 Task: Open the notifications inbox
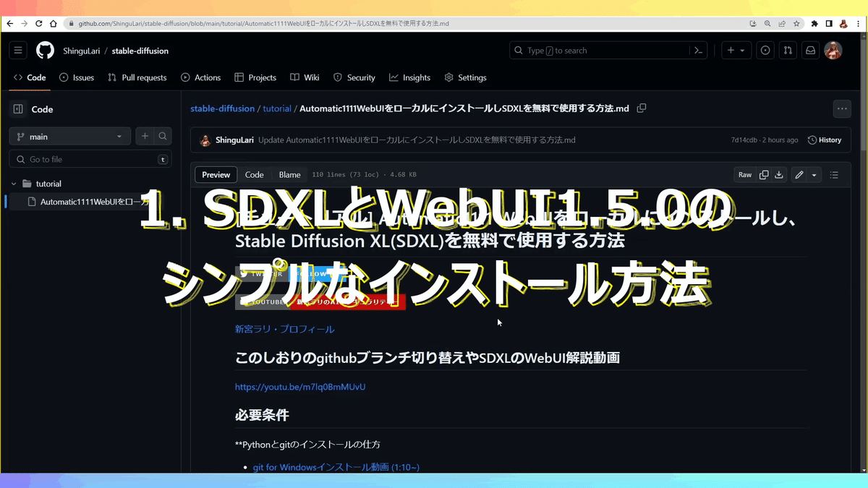811,51
